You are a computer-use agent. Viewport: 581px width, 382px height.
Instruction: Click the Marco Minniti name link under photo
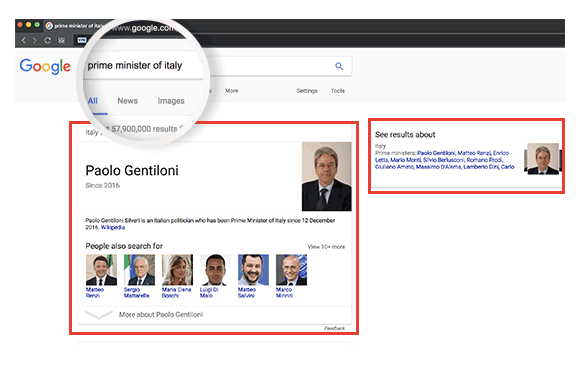click(x=284, y=292)
